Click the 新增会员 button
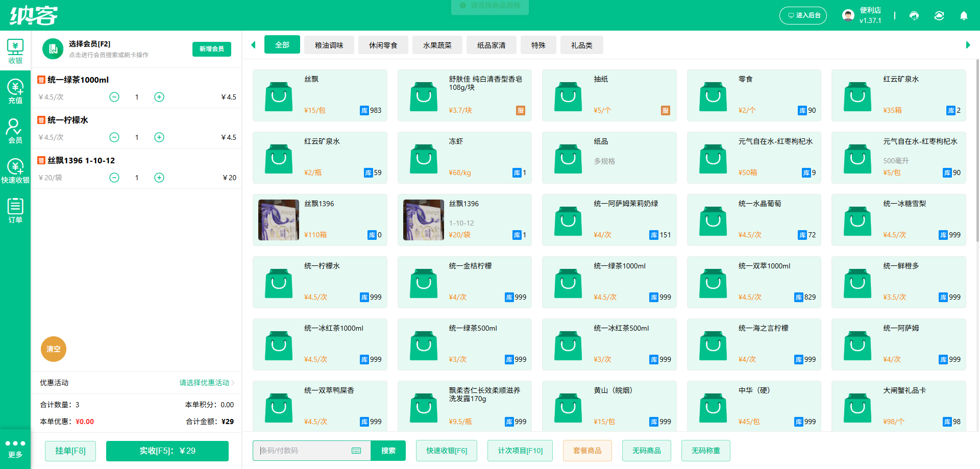Screen dimensions: 980x469 (212, 49)
